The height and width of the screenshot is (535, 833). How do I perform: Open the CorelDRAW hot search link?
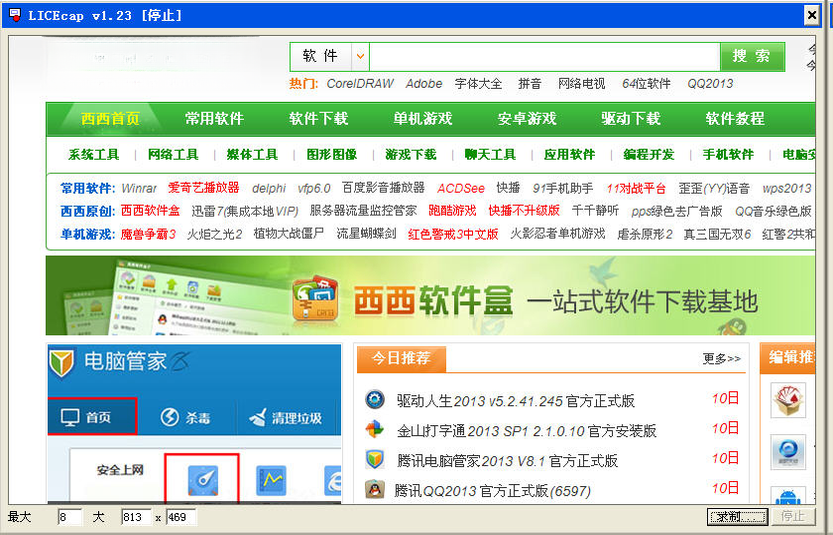[360, 84]
